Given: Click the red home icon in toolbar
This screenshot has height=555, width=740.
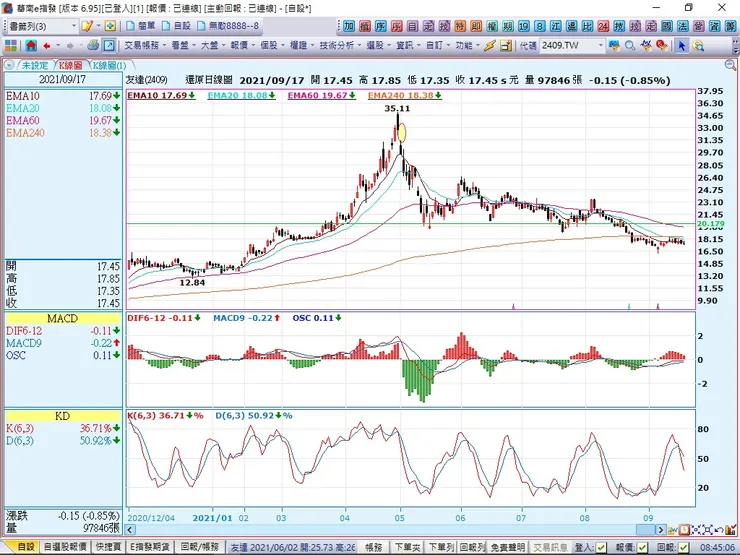Looking at the screenshot, I should [31, 45].
